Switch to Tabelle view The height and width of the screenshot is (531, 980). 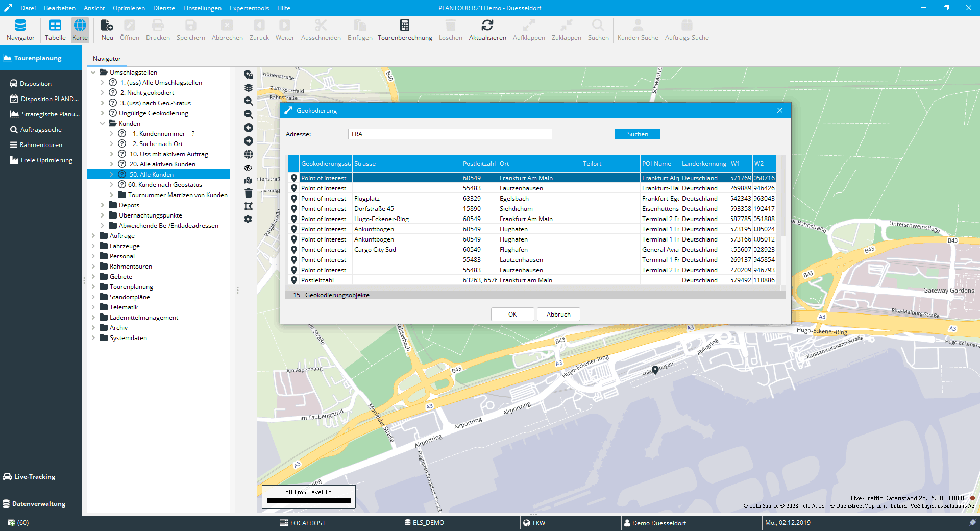click(55, 30)
